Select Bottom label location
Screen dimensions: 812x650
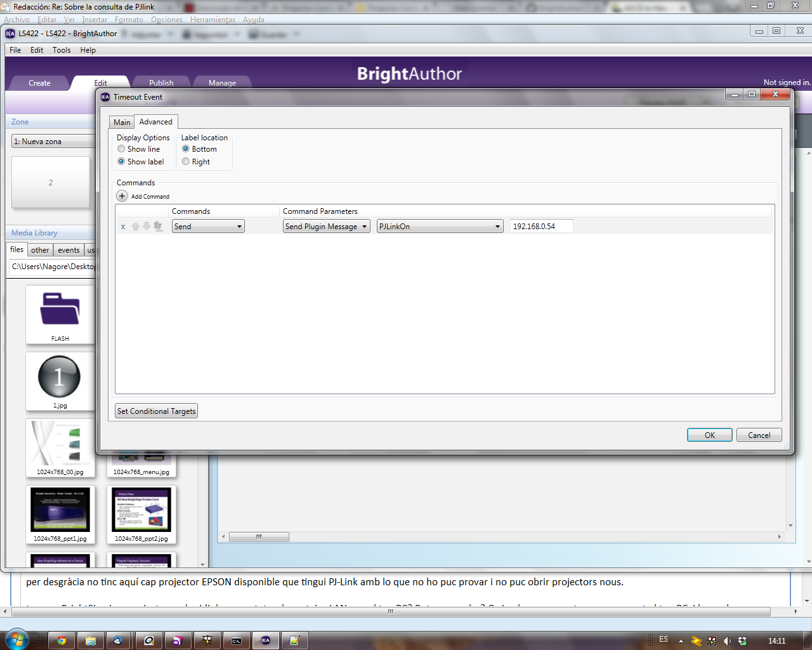pos(186,149)
